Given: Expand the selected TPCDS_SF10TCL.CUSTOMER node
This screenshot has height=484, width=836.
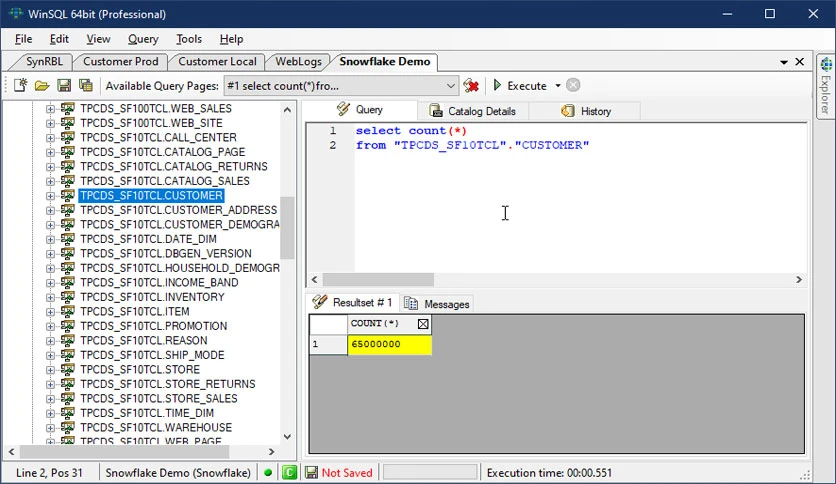Looking at the screenshot, I should [x=50, y=196].
